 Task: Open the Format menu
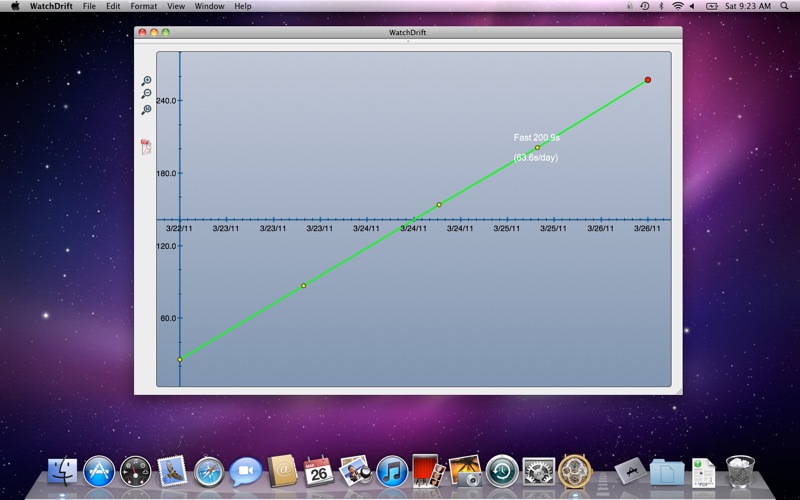click(143, 6)
